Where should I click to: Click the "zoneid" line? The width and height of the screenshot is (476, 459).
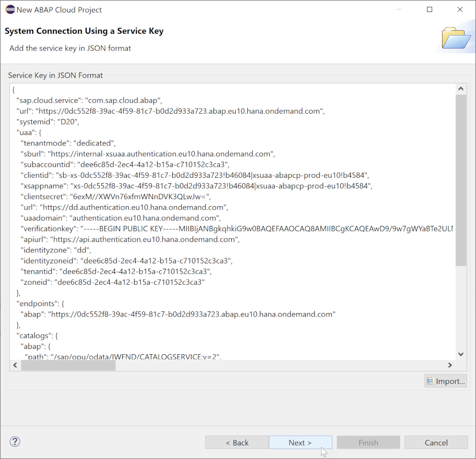[x=113, y=282]
